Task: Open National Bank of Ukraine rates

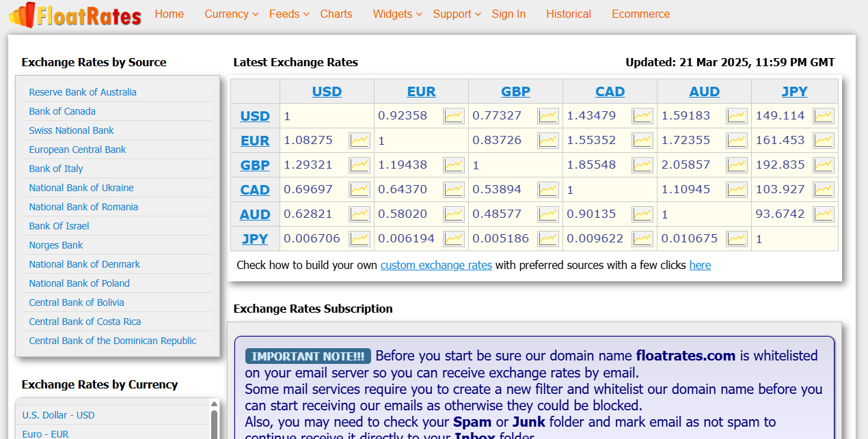Action: click(81, 188)
